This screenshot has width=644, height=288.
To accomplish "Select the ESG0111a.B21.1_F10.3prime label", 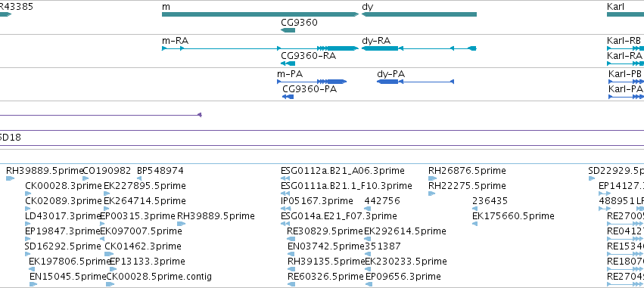I will (x=347, y=186).
